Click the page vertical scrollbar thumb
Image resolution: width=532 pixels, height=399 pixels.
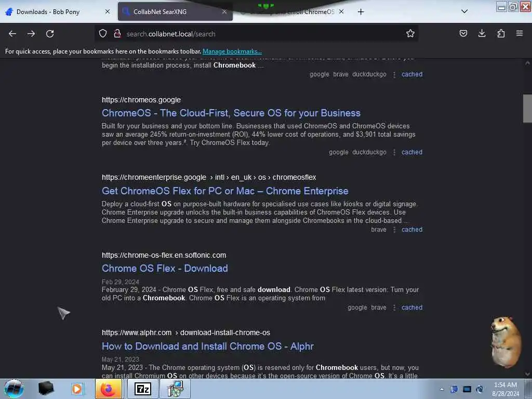tap(527, 109)
